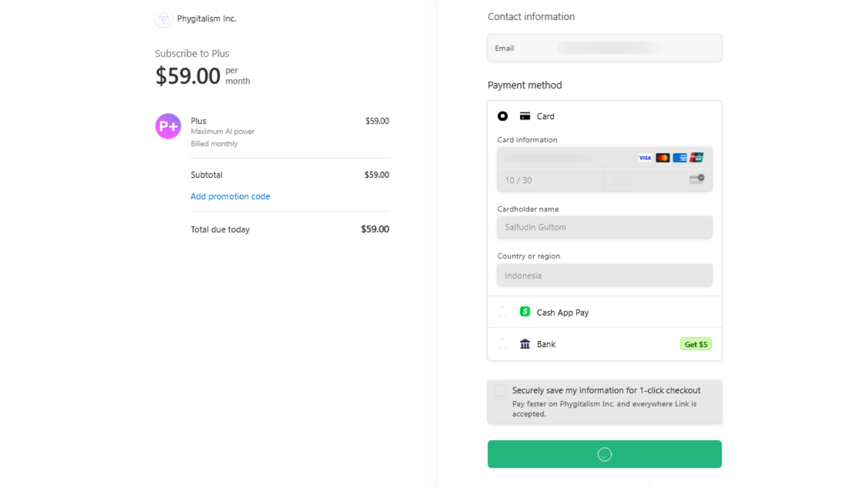Click the Email input field
The width and height of the screenshot is (868, 488).
point(605,48)
